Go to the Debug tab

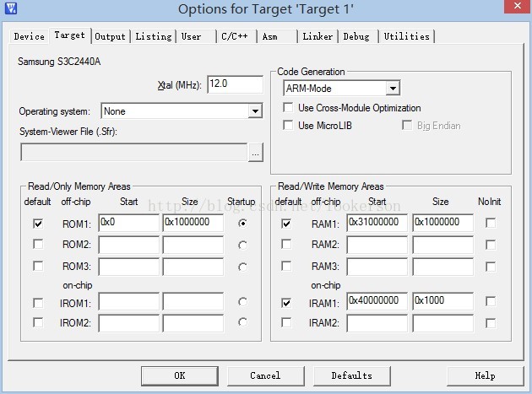tap(356, 36)
